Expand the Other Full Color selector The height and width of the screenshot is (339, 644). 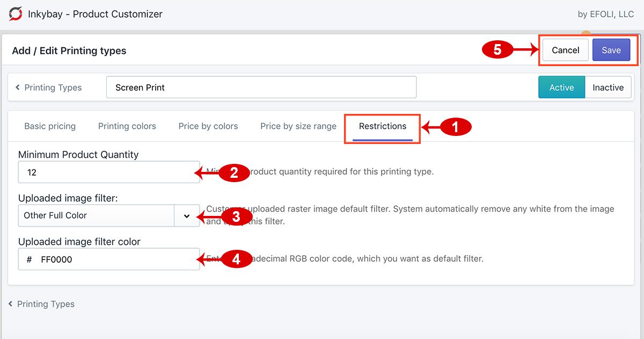click(x=97, y=215)
